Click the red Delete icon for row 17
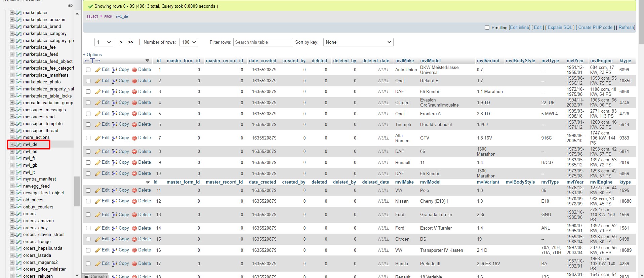644x278 pixels. pyautogui.click(x=134, y=264)
